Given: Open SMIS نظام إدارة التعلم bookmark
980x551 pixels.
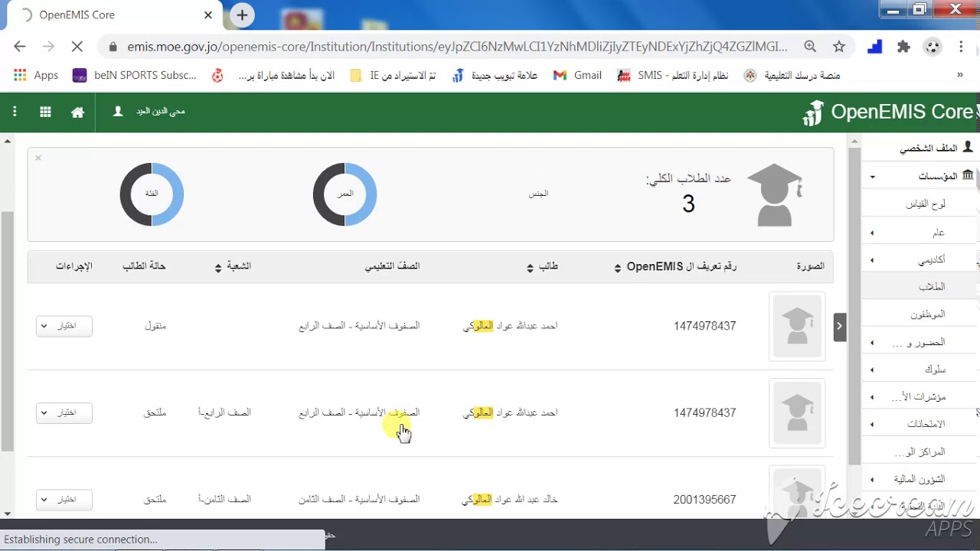Looking at the screenshot, I should pos(673,75).
